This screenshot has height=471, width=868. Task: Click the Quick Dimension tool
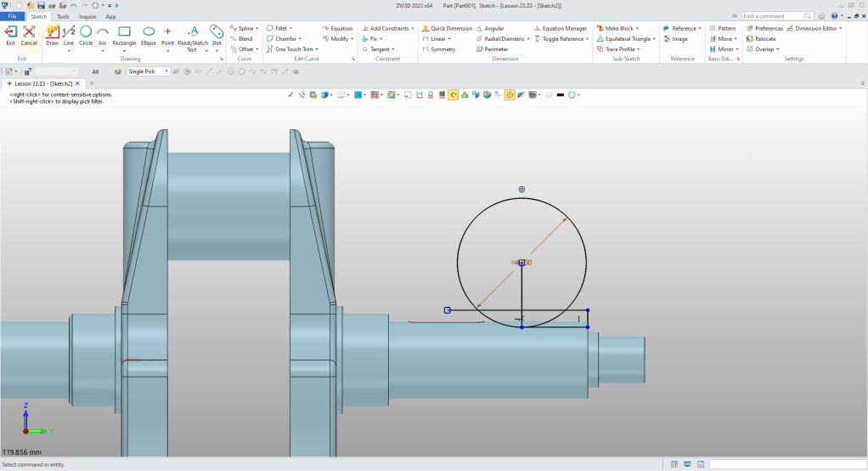(x=447, y=28)
